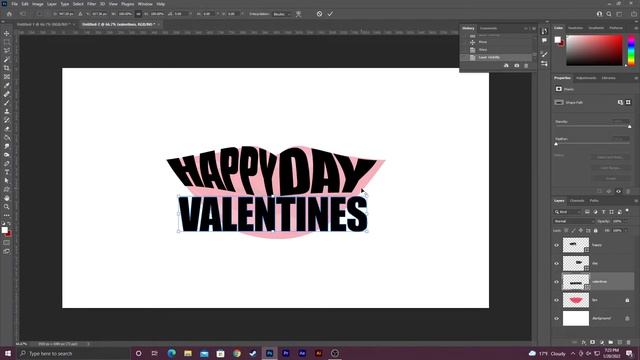Screen dimensions: 640x360
Task: Hide the Background layer
Action: click(x=556, y=318)
